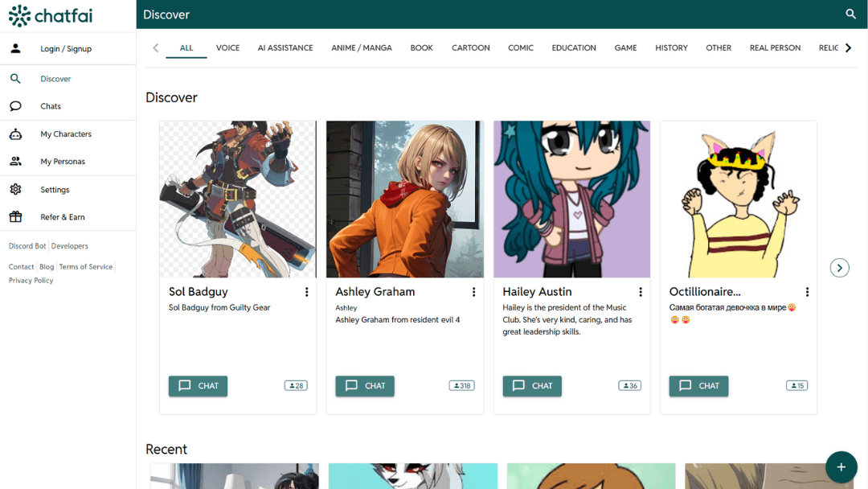
Task: Click the Login / Signup profile item
Action: (x=66, y=49)
